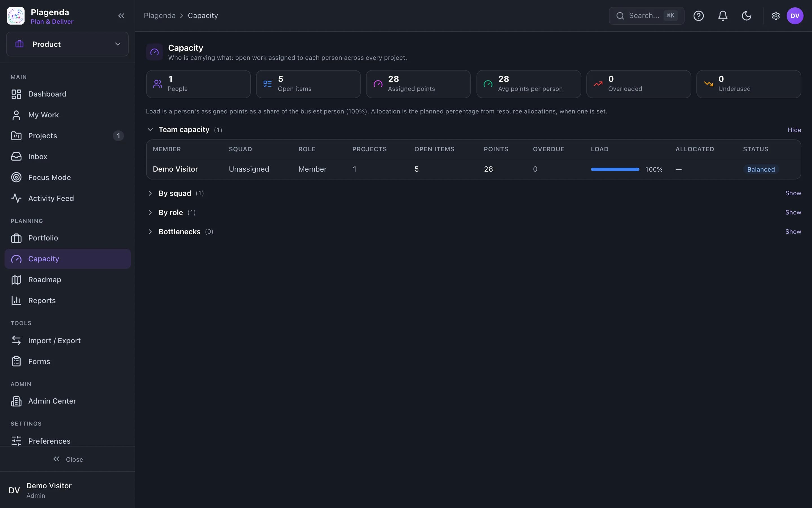This screenshot has height=508, width=812.
Task: Click the Close button at sidebar bottom
Action: [x=68, y=459]
